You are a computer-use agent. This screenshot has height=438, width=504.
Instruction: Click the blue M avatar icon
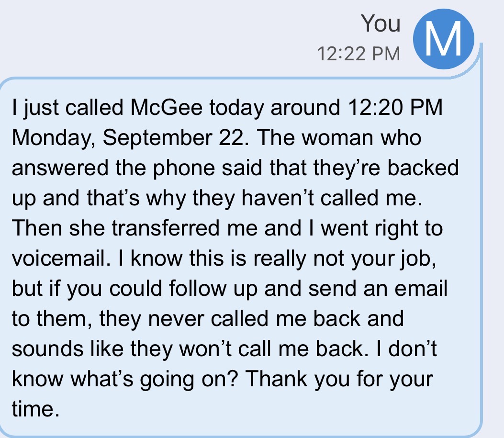[x=444, y=39]
